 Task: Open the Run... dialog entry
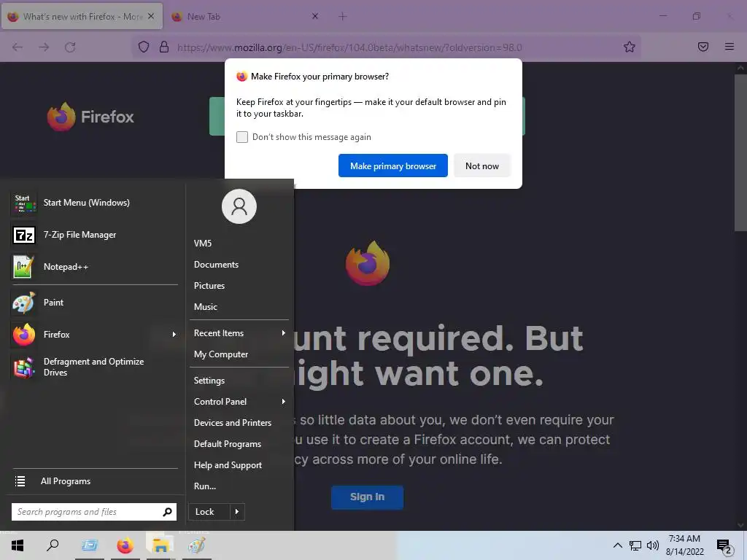click(x=205, y=486)
